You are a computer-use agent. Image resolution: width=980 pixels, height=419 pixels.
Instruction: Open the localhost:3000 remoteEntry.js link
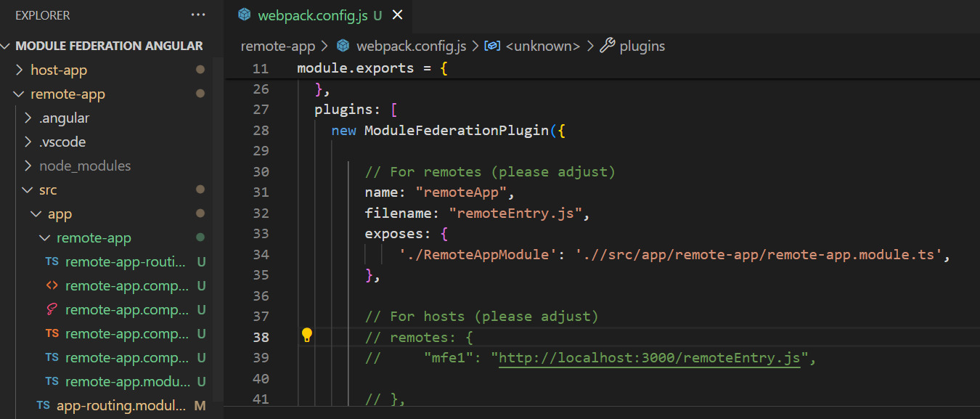pos(649,357)
